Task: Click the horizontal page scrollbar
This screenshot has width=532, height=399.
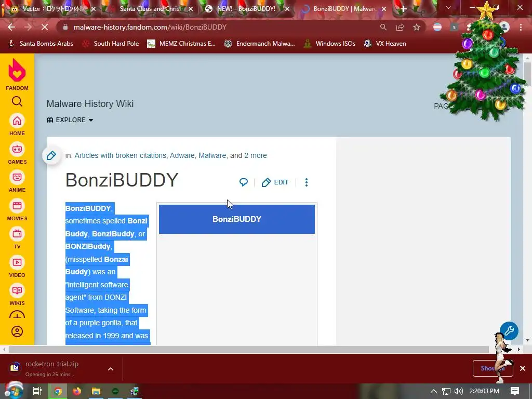Action: pos(249,349)
